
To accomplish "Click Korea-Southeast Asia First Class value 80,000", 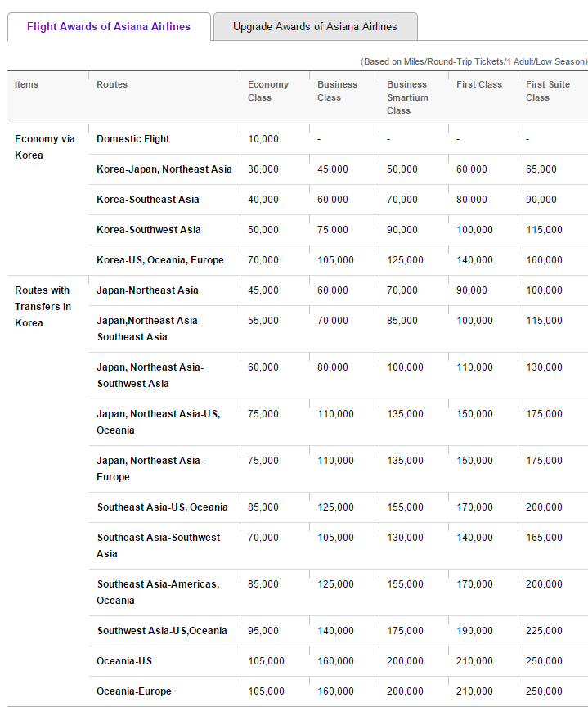I will (x=472, y=200).
